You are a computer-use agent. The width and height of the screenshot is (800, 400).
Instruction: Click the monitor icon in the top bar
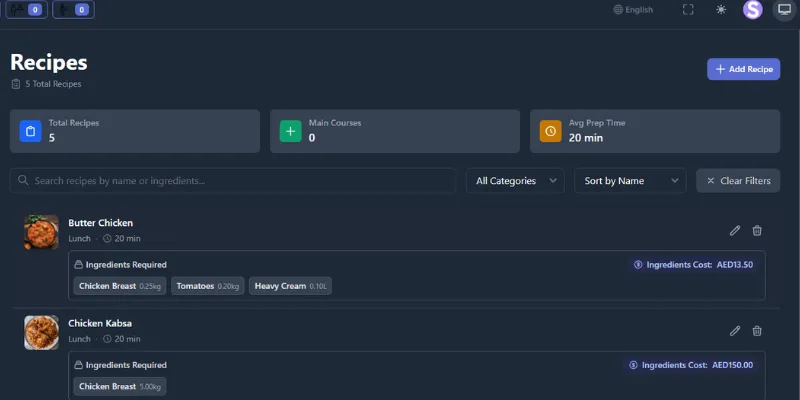[x=783, y=10]
